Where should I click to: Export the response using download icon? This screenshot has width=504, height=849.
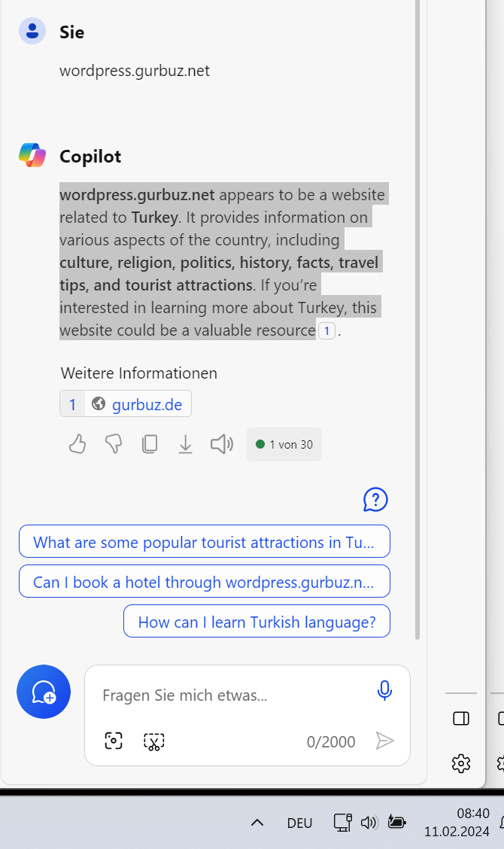(185, 445)
